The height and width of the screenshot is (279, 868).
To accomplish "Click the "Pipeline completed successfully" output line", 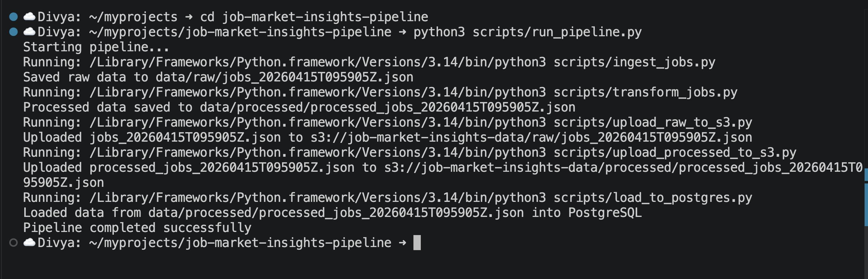I will pyautogui.click(x=137, y=228).
